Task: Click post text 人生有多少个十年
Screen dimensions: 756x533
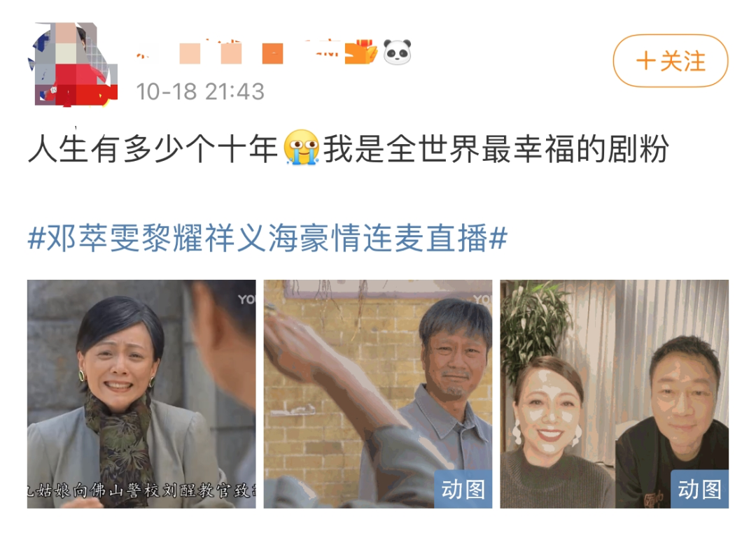Action: (x=153, y=148)
